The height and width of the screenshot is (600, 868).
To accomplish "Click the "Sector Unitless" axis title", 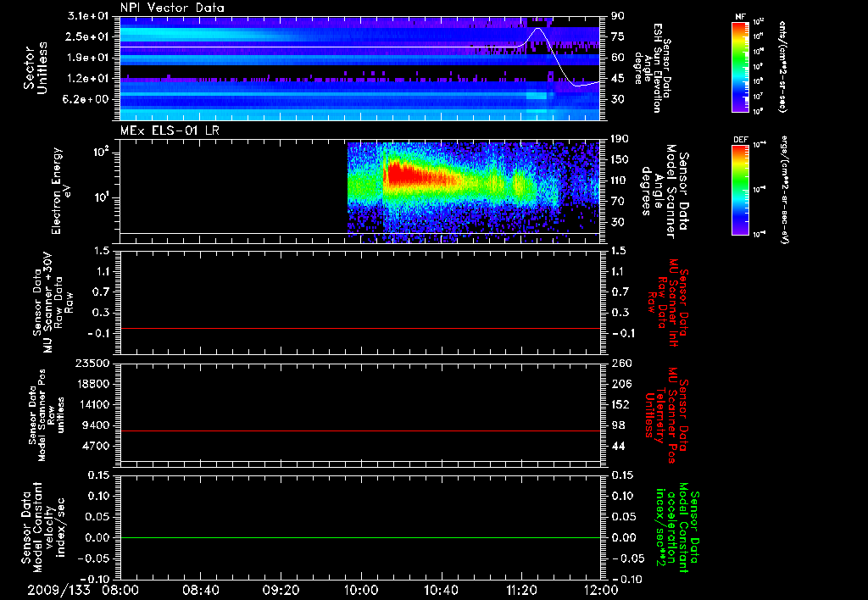I will [x=36, y=68].
